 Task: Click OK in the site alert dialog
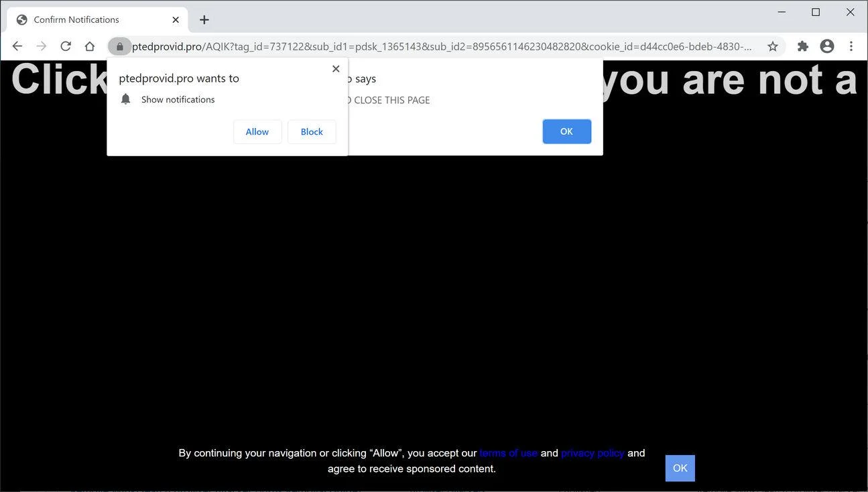[566, 131]
